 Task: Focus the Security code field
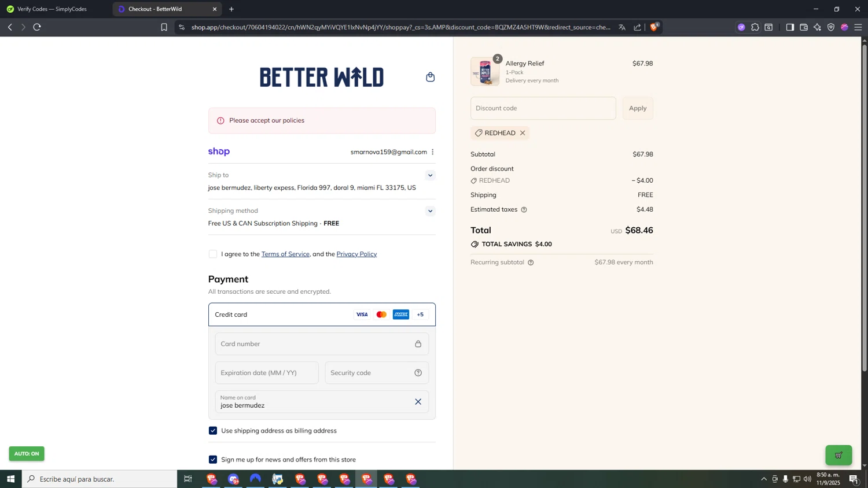click(x=377, y=373)
